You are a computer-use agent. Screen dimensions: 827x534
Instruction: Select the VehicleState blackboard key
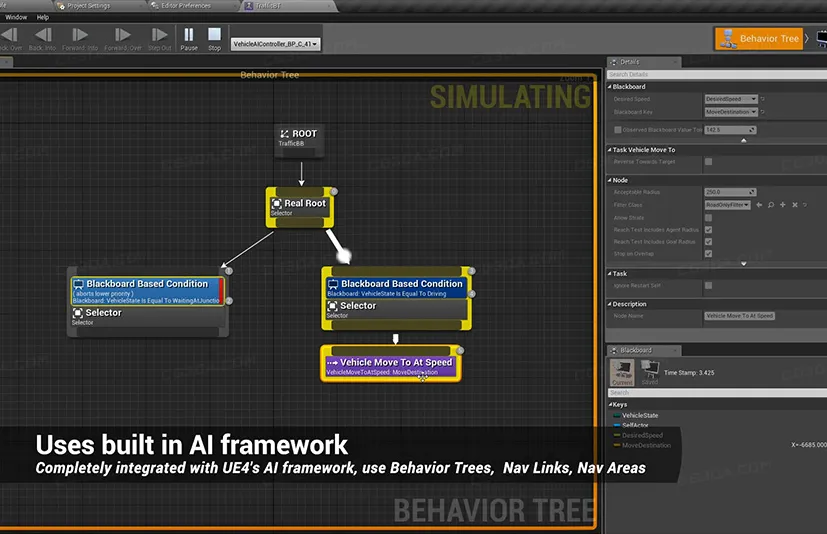pyautogui.click(x=640, y=415)
